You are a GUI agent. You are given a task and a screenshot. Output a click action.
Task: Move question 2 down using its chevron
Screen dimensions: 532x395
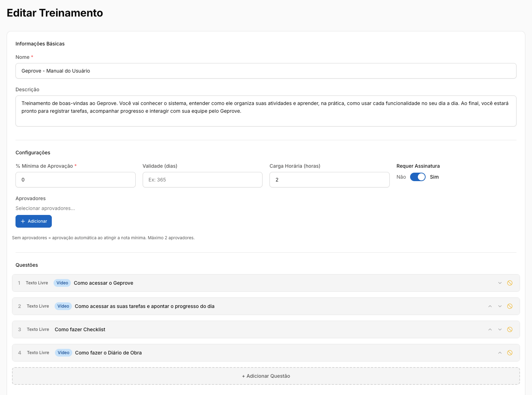(500, 306)
